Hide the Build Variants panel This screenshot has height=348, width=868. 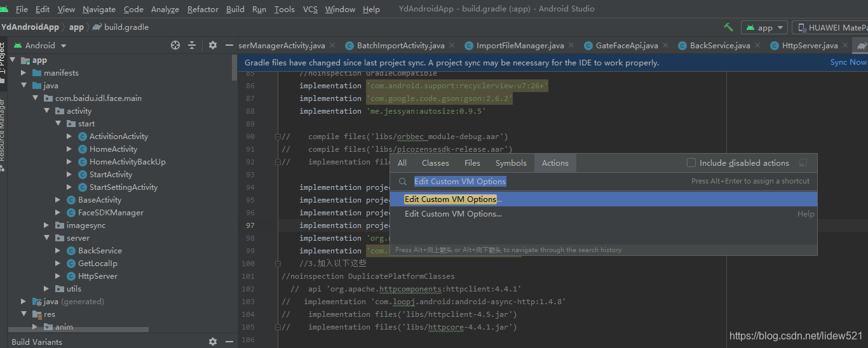click(229, 342)
